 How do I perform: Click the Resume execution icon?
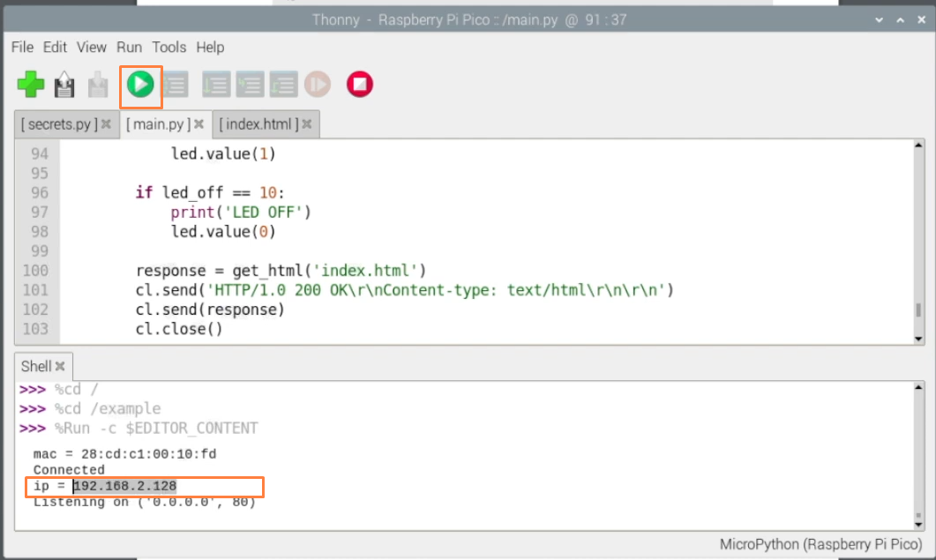pyautogui.click(x=318, y=85)
